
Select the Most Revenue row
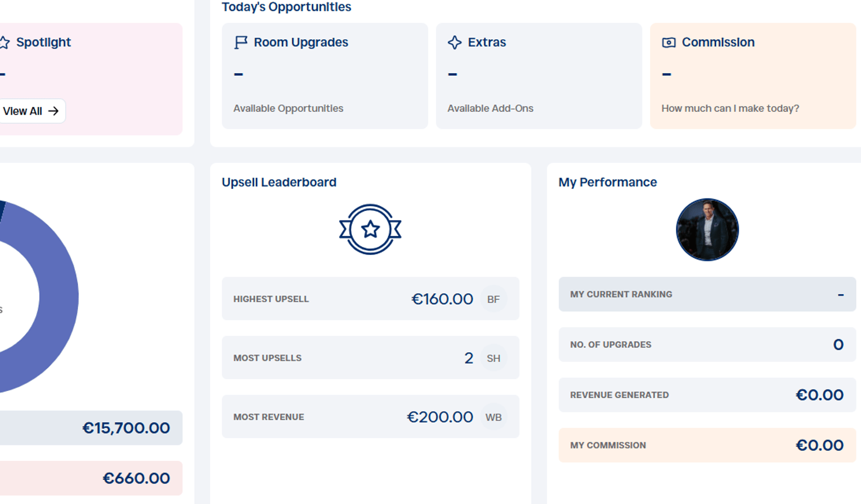pos(370,416)
